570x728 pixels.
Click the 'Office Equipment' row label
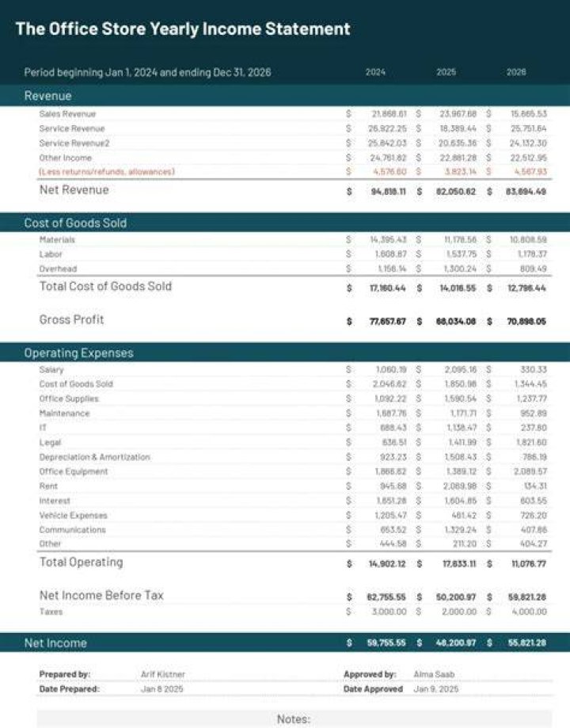tap(74, 471)
